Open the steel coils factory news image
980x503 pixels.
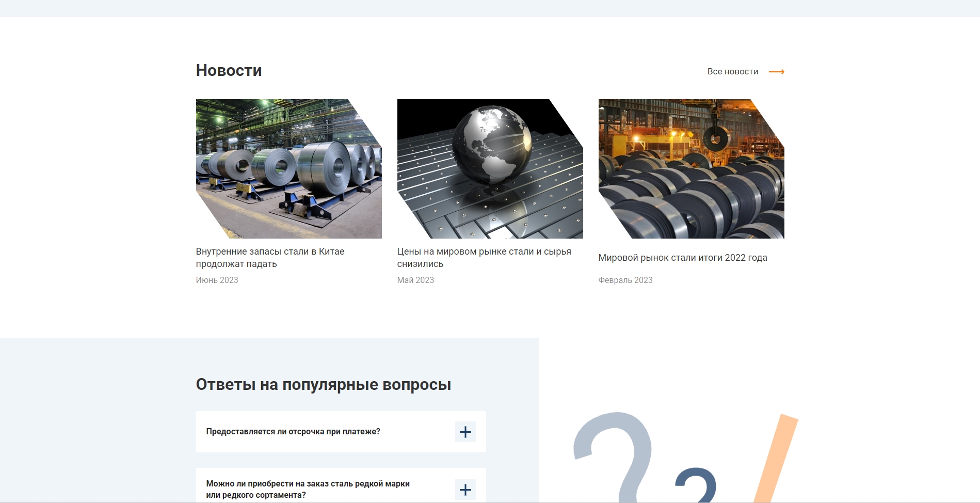coord(288,169)
